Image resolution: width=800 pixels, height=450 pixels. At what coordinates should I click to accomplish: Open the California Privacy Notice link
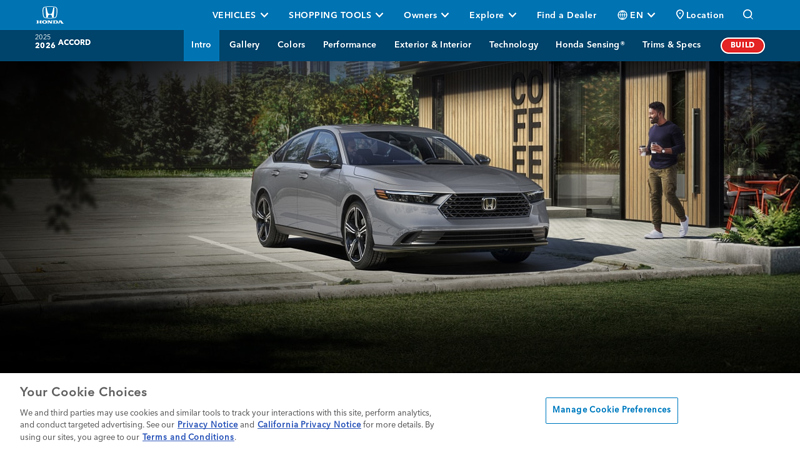point(309,424)
